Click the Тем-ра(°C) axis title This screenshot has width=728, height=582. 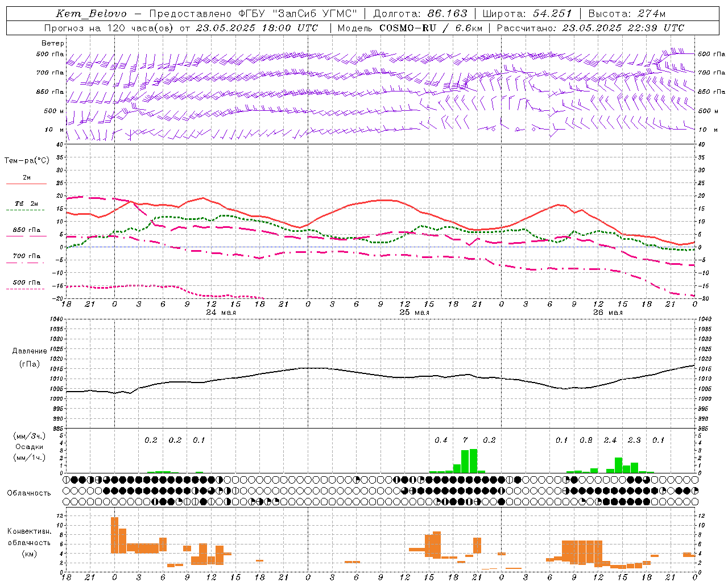coord(27,161)
